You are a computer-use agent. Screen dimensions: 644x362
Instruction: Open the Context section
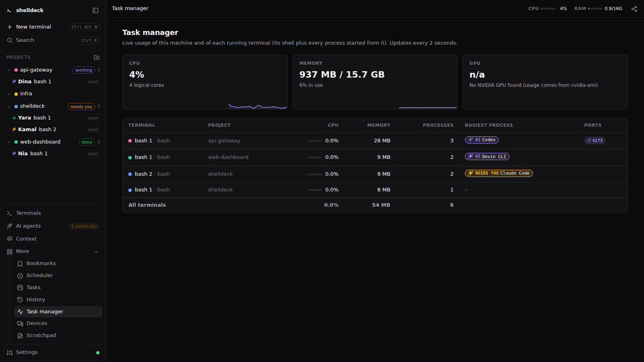53,239
